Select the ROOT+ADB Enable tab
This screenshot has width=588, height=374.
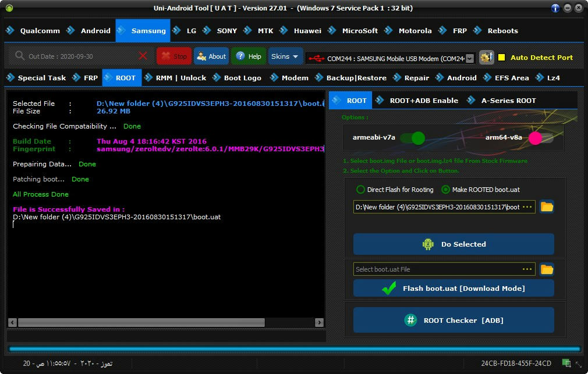tap(417, 101)
